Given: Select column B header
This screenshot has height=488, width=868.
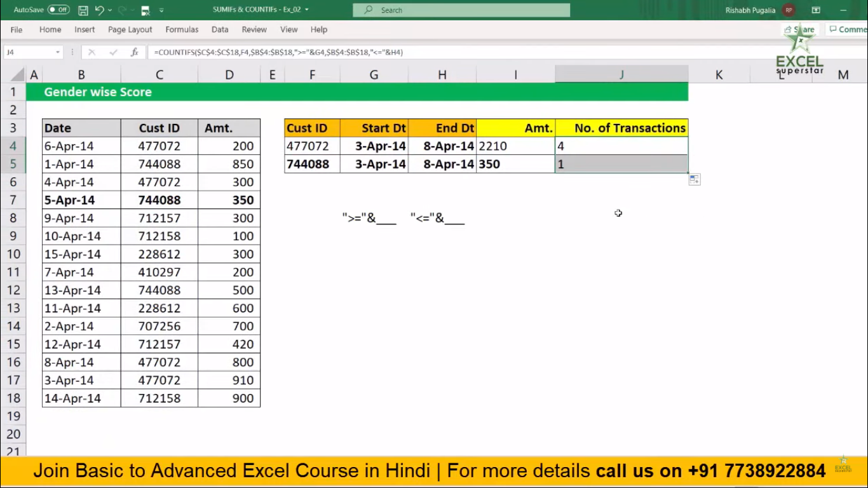Looking at the screenshot, I should 81,75.
